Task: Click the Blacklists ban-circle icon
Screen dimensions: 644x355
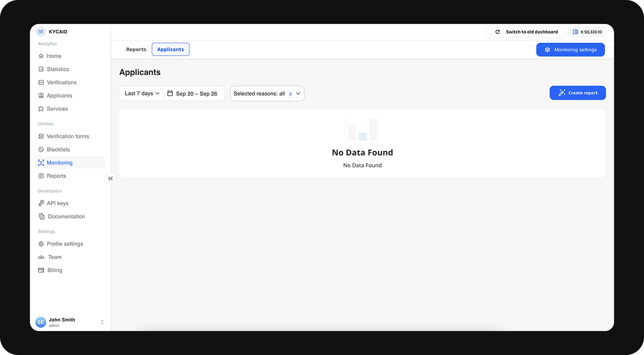Action: coord(41,150)
